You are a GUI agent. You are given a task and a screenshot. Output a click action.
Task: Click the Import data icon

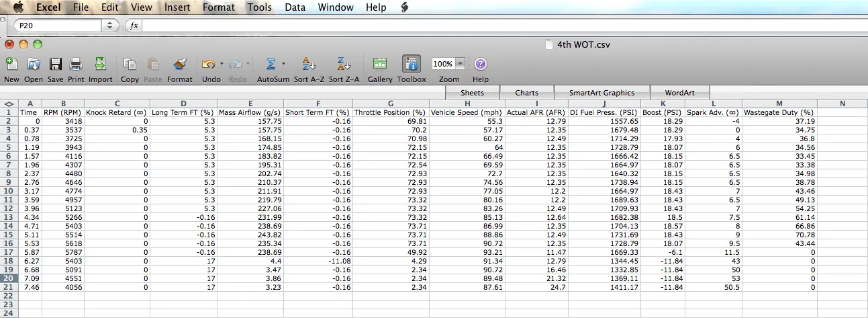tap(101, 65)
